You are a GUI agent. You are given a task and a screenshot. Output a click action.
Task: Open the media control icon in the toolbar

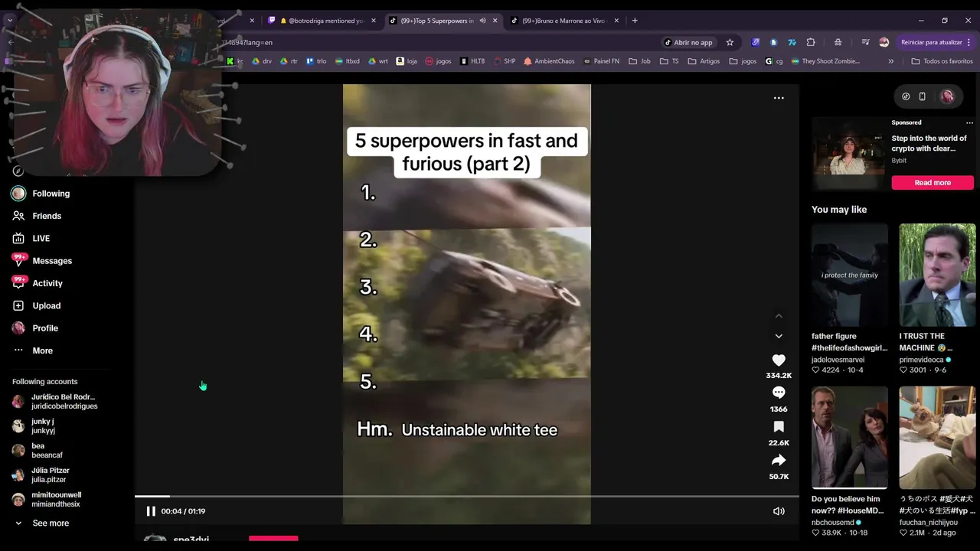(865, 42)
